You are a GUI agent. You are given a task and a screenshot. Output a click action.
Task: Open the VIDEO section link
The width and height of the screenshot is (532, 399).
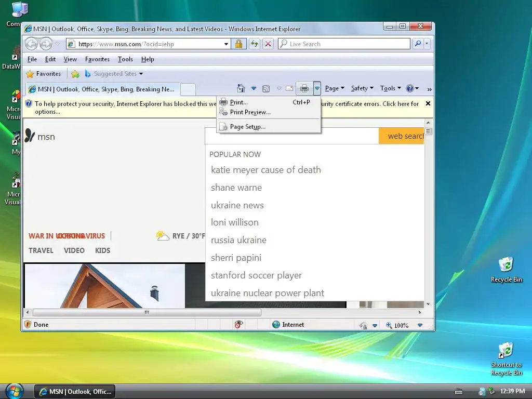click(74, 250)
